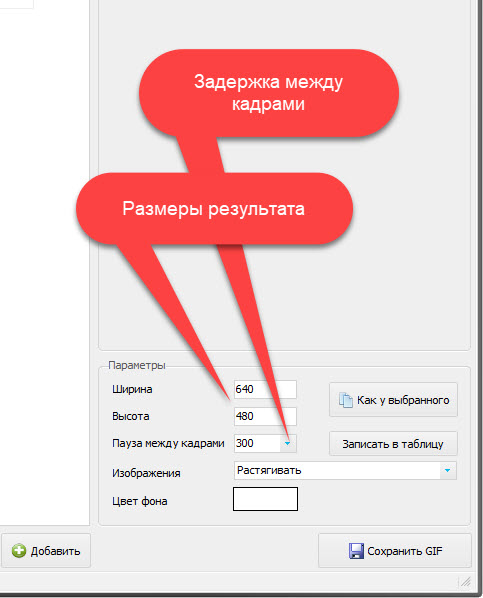This screenshot has width=483, height=598.
Task: Click the red Задержка между кадрами callout
Action: [x=269, y=93]
